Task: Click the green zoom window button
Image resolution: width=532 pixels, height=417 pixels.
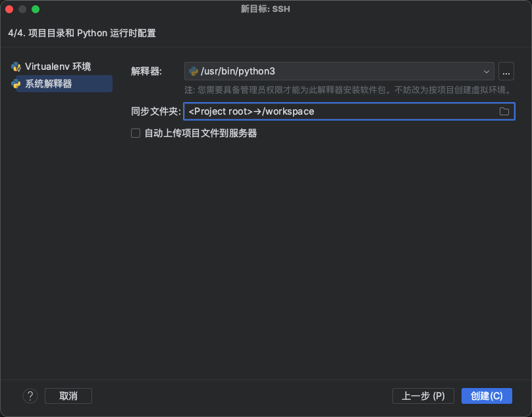Action: [36, 9]
